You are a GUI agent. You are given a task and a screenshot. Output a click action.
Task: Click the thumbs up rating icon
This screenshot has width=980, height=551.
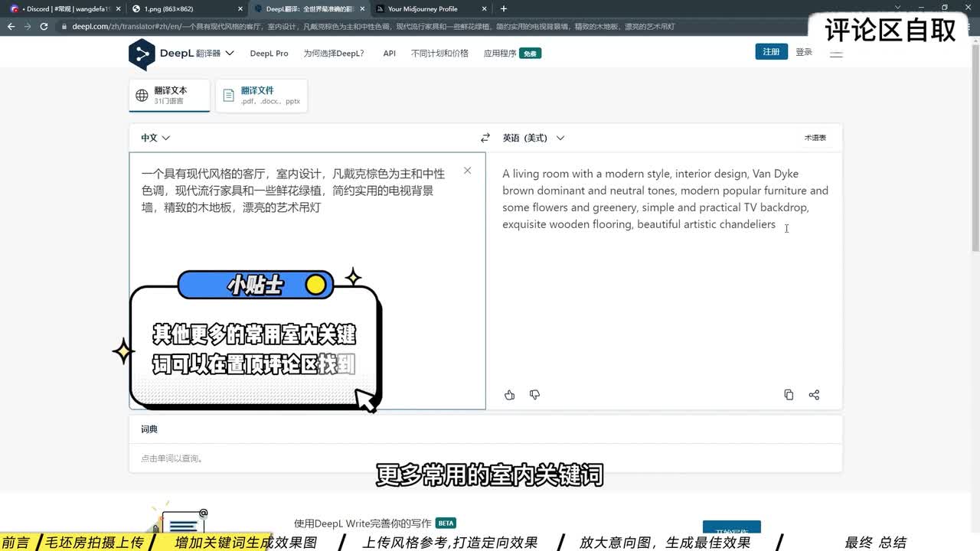tap(510, 395)
